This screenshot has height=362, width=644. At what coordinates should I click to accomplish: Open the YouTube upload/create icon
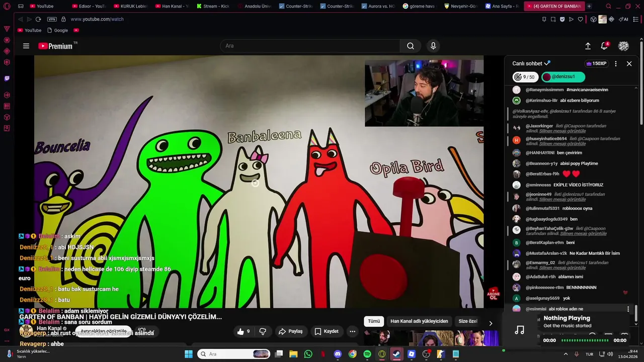(588, 46)
